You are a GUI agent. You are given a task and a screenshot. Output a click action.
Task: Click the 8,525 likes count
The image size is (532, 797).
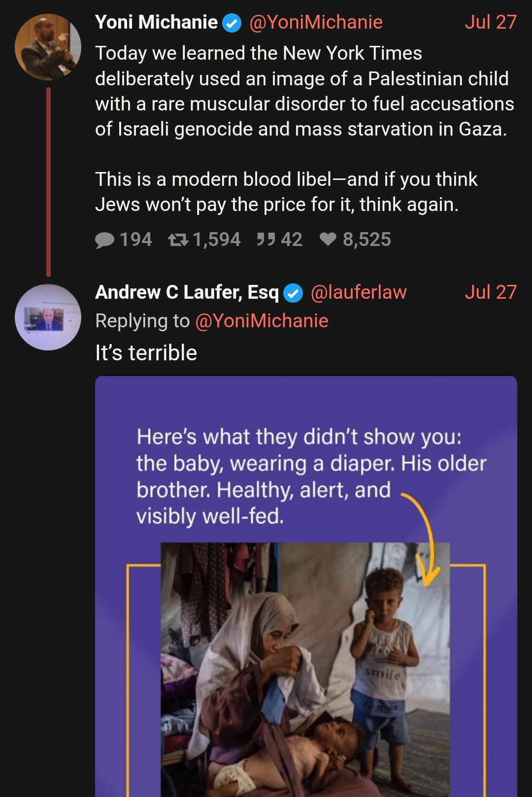[x=367, y=240]
